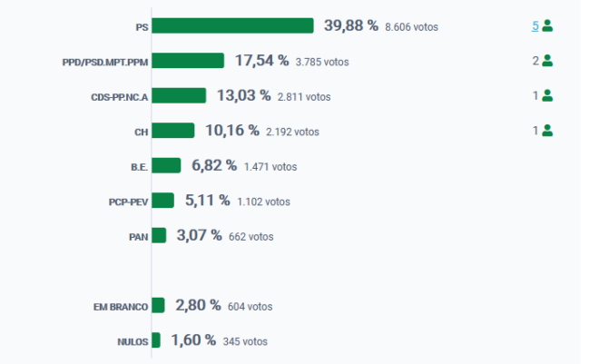Click the person icon in the CH row
Image resolution: width=599 pixels, height=364 pixels.
click(547, 131)
